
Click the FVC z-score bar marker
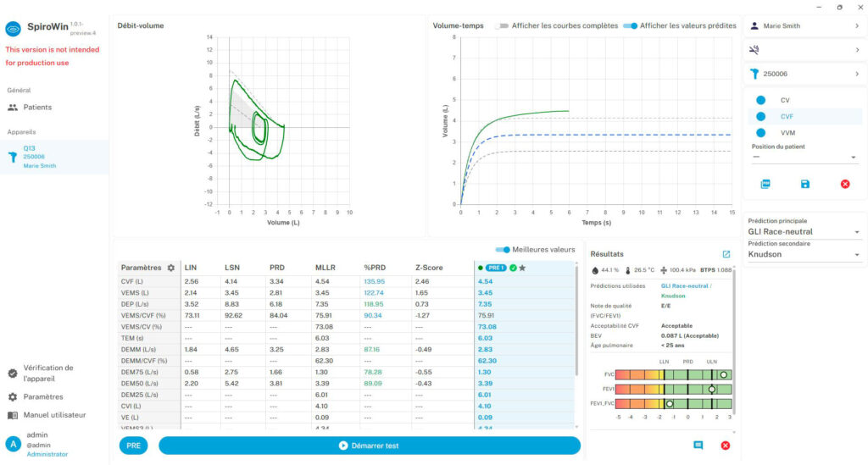[x=724, y=375]
